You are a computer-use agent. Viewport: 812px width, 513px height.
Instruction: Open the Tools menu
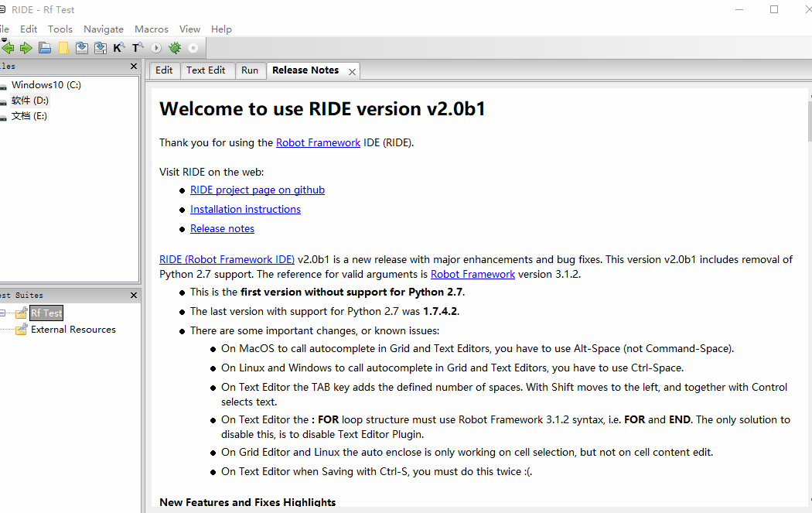(x=60, y=29)
